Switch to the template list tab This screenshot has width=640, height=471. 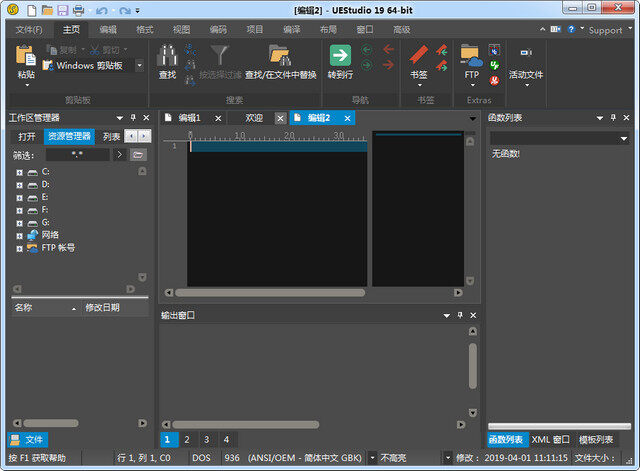click(x=596, y=440)
